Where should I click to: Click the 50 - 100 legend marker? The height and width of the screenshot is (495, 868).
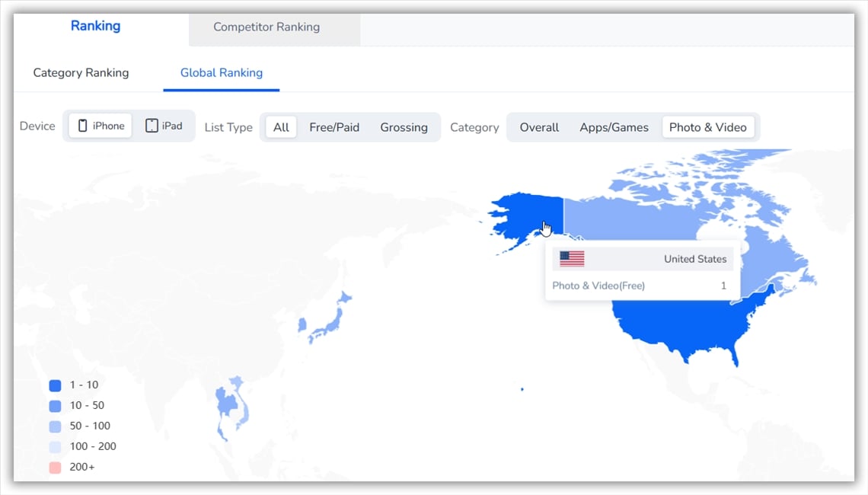(x=54, y=426)
